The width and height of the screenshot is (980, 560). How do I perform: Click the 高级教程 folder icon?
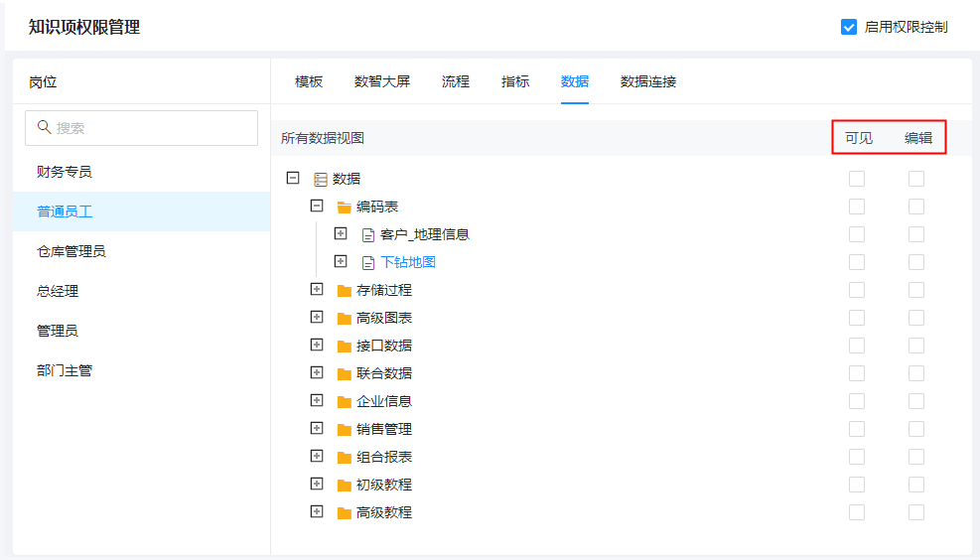(345, 513)
